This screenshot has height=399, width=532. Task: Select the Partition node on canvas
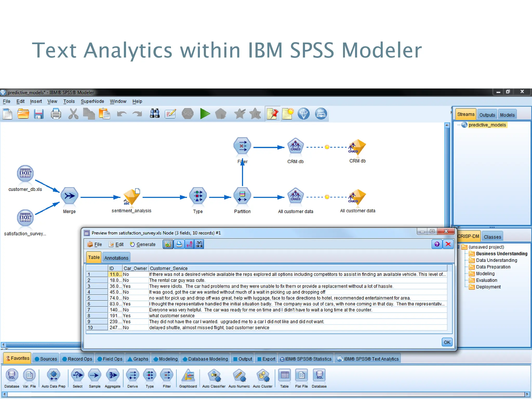[x=242, y=196]
